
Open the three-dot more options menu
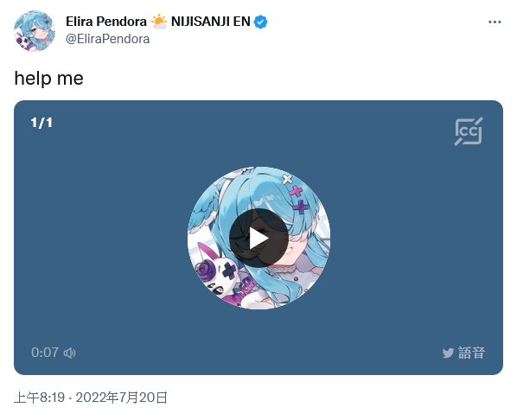pos(495,22)
